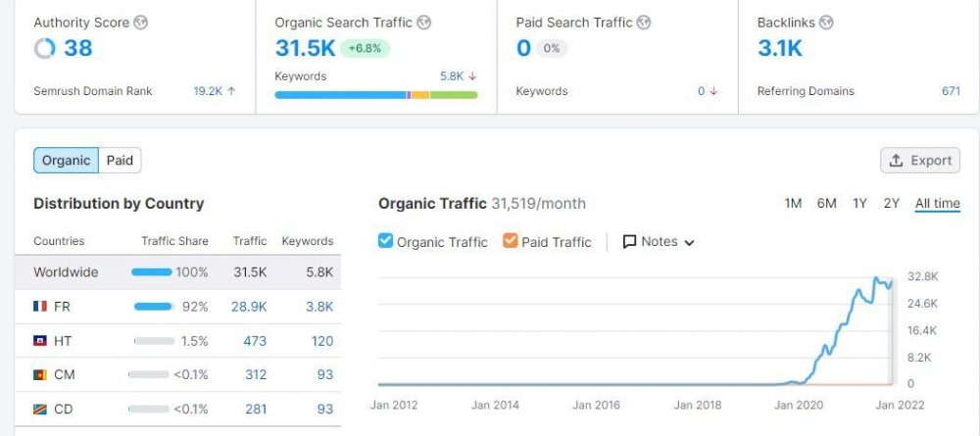The height and width of the screenshot is (436, 980).
Task: Click the France flag icon
Action: [x=40, y=307]
